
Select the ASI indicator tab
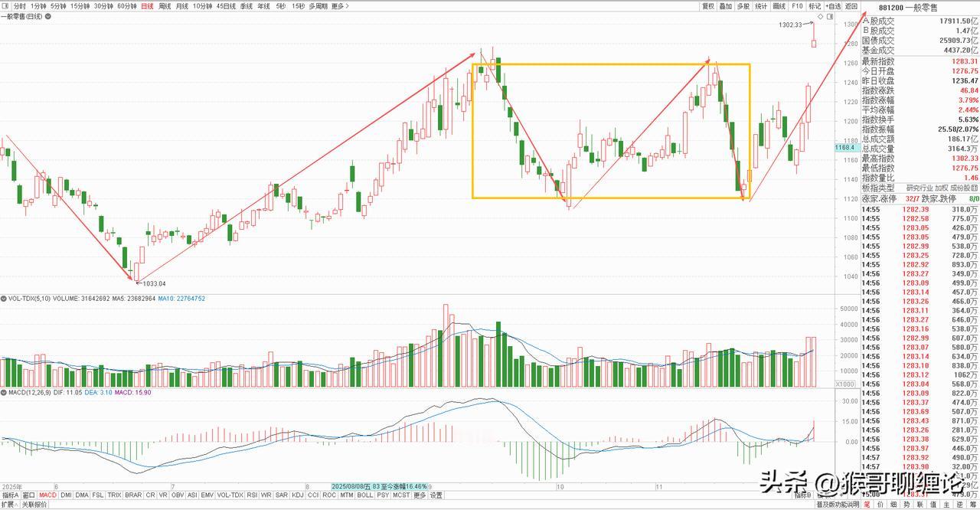click(193, 495)
